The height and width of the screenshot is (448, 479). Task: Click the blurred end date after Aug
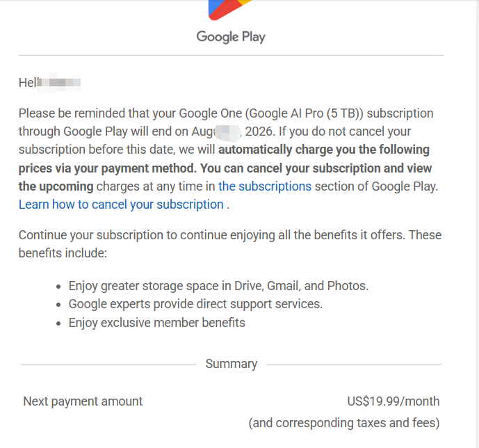pos(227,132)
